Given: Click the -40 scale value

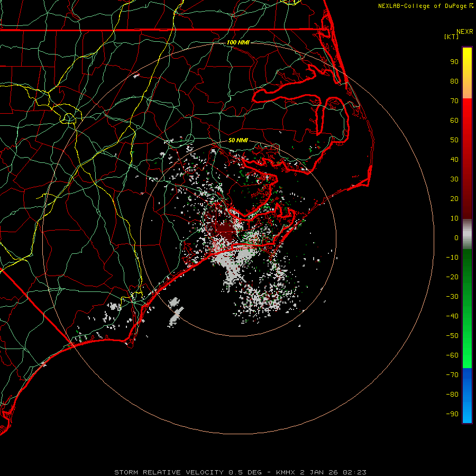Looking at the screenshot, I should coord(452,316).
